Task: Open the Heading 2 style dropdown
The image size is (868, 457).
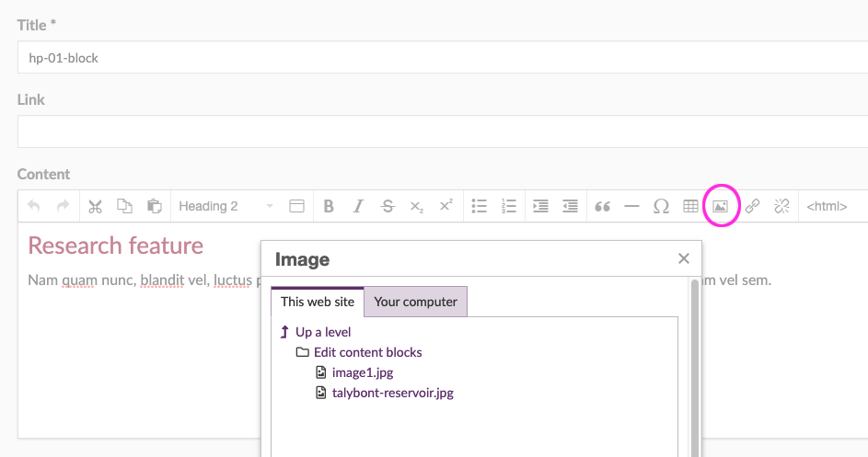Action: [x=226, y=206]
